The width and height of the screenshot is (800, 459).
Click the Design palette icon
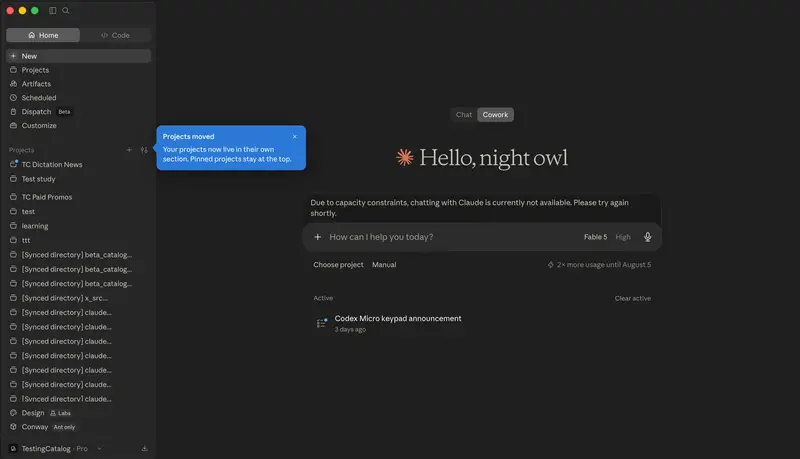pyautogui.click(x=14, y=413)
